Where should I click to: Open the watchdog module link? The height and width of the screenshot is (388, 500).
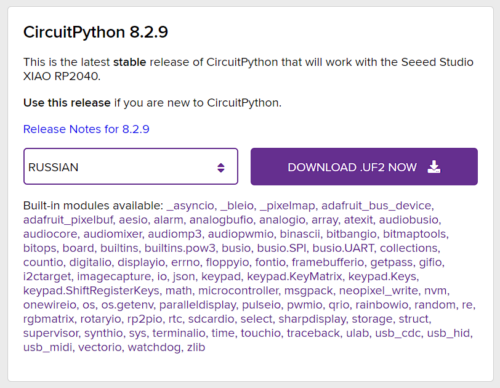click(154, 347)
